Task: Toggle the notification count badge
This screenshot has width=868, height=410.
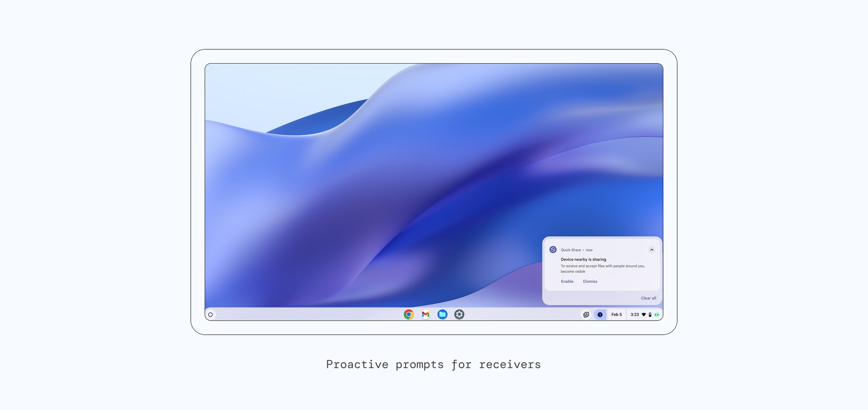Action: (600, 315)
